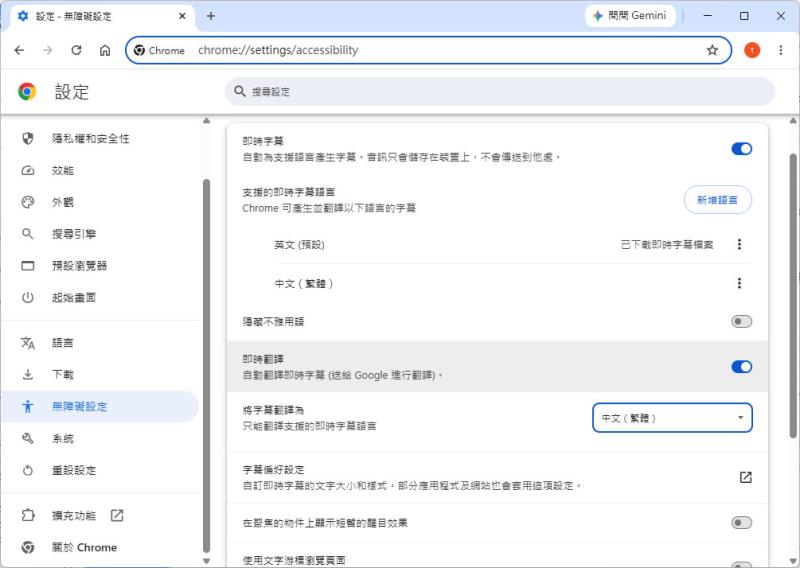Viewport: 800px width, 568px height.
Task: Click the reset icon beside 重設設定
Action: click(x=28, y=470)
